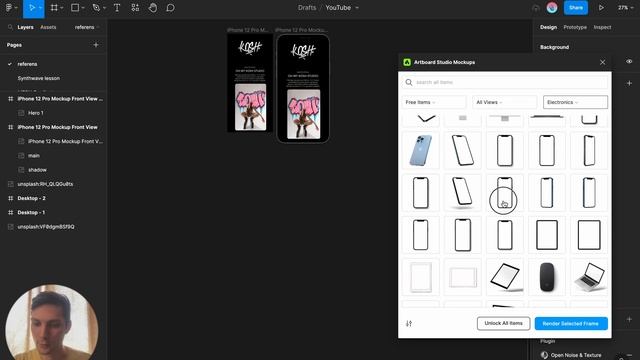
Task: Open the YouTube file name dropdown
Action: (x=357, y=8)
